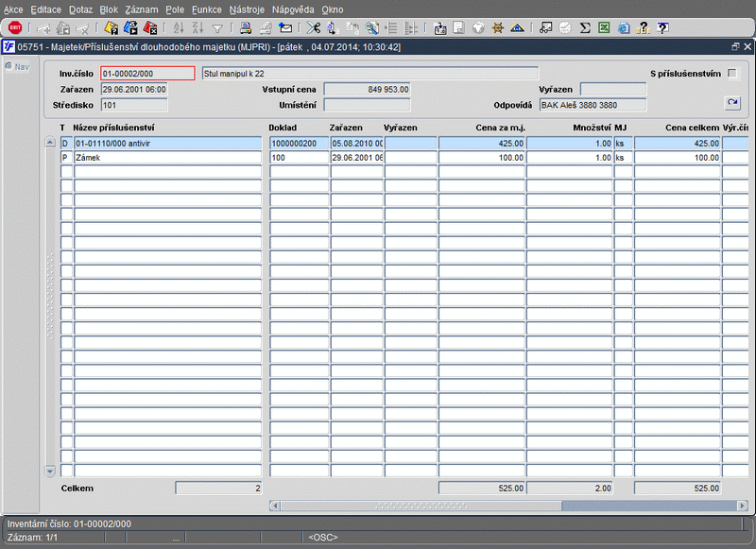Click the magnifier search icon in toolbar
The width and height of the screenshot is (756, 549).
coord(371,28)
